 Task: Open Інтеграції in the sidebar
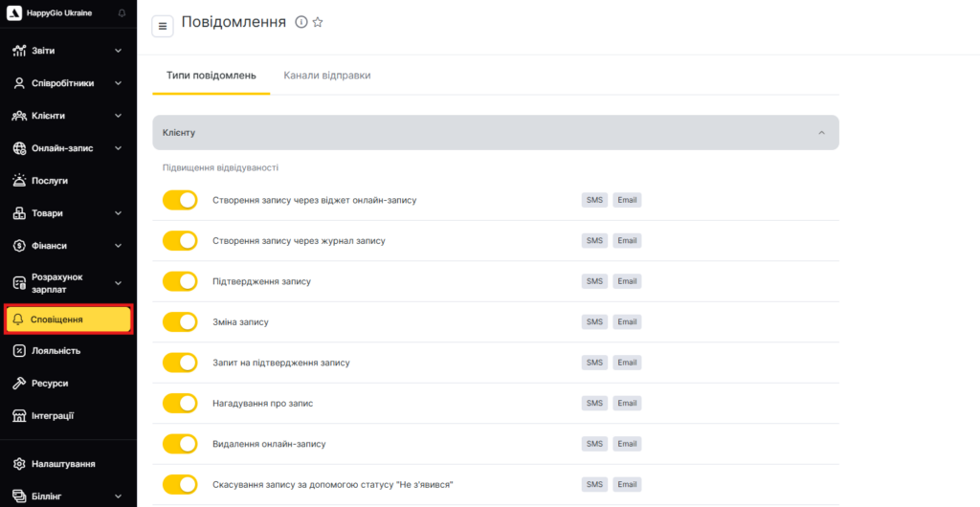point(53,415)
